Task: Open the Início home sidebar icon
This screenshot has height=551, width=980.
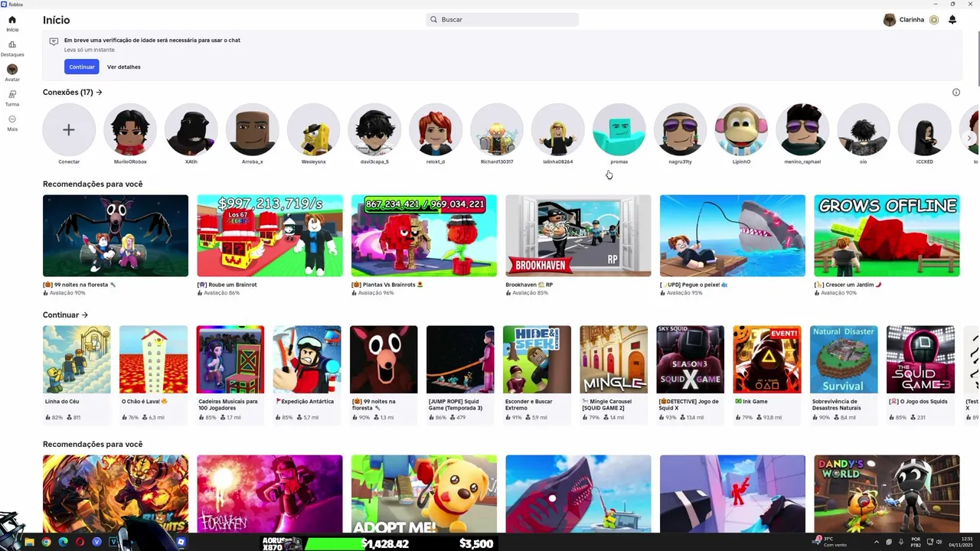Action: [x=12, y=23]
